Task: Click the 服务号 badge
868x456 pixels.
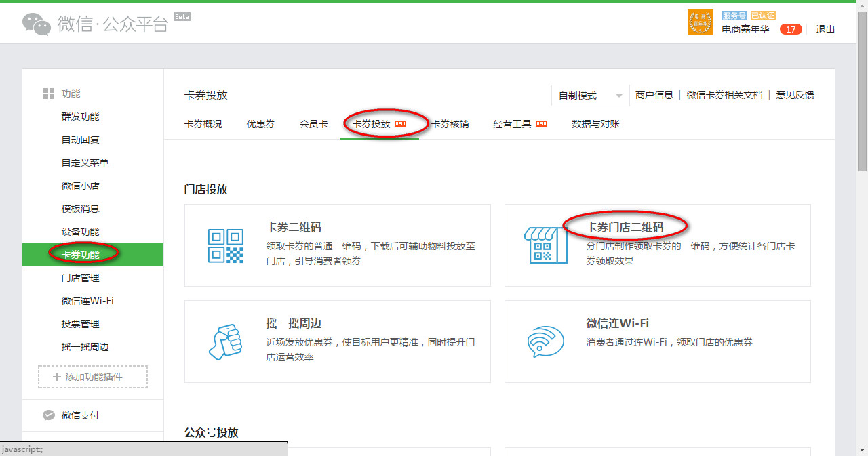Action: [x=734, y=16]
